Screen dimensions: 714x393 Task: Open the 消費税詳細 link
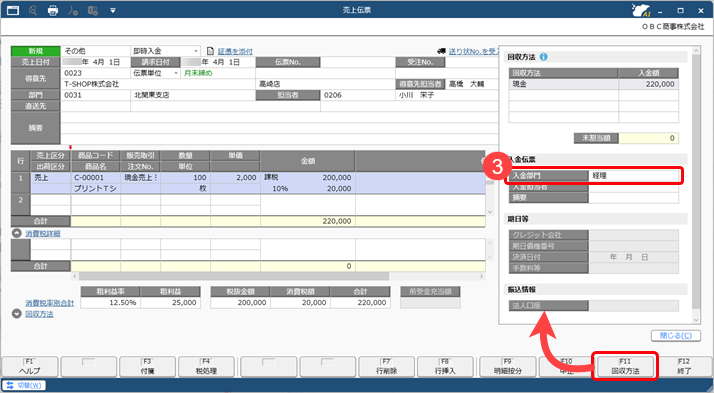click(x=43, y=234)
